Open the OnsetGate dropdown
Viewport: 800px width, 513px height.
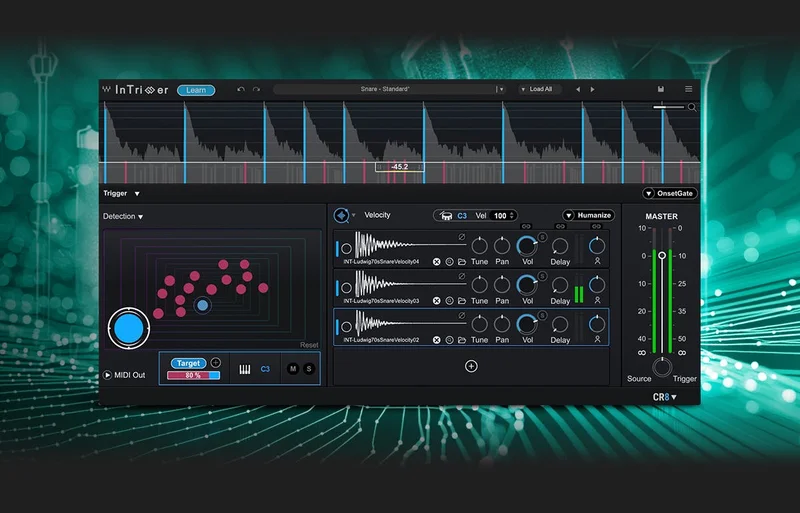click(670, 193)
